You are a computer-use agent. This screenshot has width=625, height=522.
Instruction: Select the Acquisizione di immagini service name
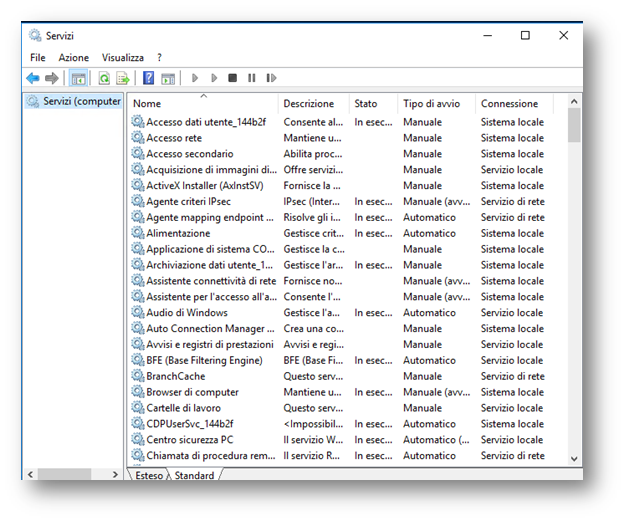pyautogui.click(x=211, y=170)
